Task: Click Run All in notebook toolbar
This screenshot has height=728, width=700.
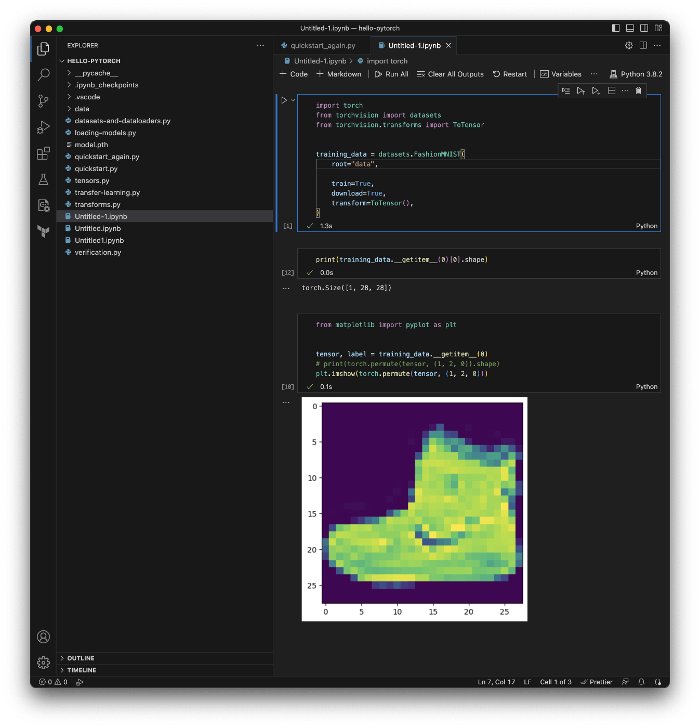Action: tap(392, 74)
